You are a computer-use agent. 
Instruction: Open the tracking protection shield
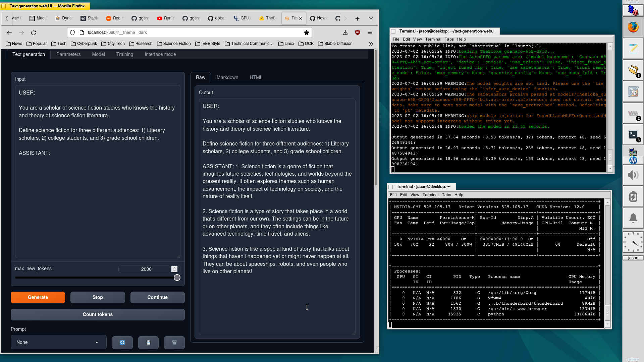point(72,33)
